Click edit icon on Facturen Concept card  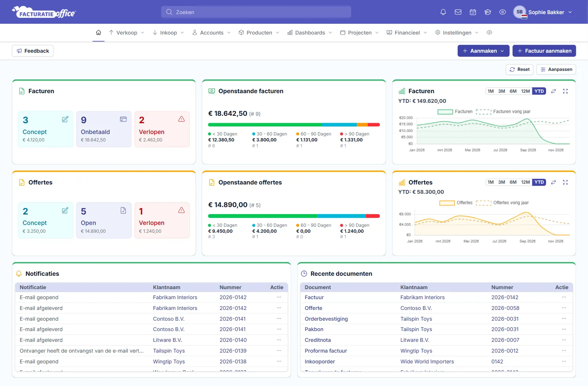(65, 119)
